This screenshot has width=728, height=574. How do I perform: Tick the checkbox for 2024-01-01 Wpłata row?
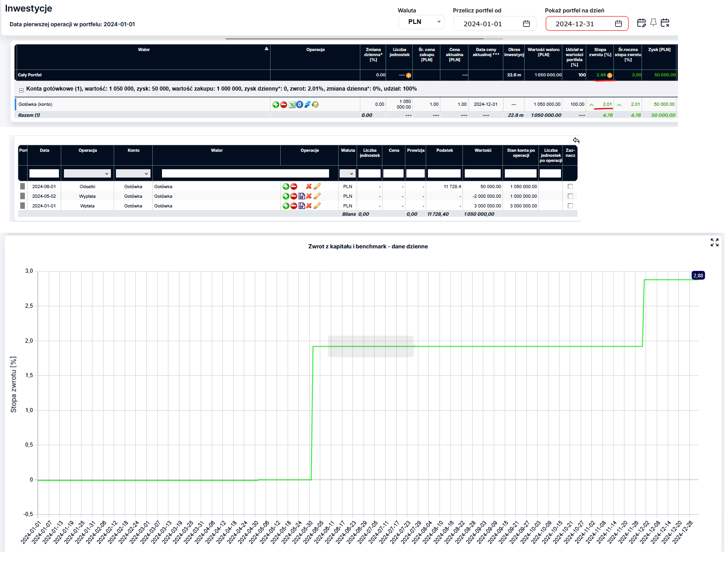click(x=570, y=206)
